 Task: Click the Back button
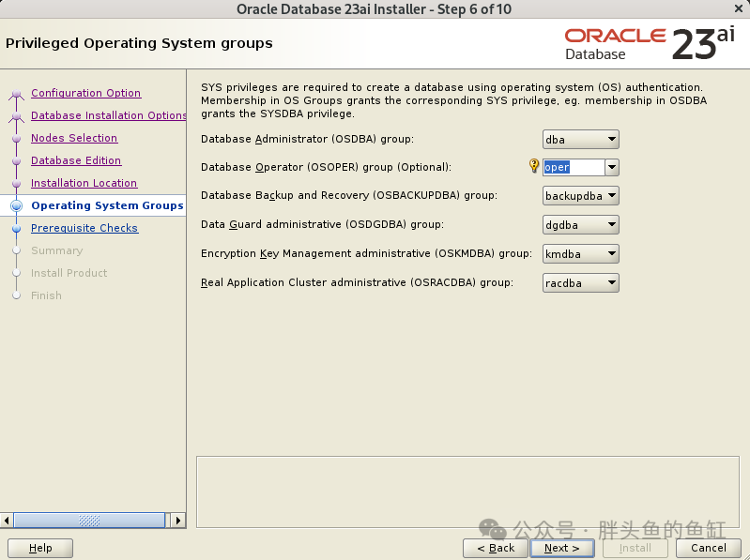click(x=496, y=548)
